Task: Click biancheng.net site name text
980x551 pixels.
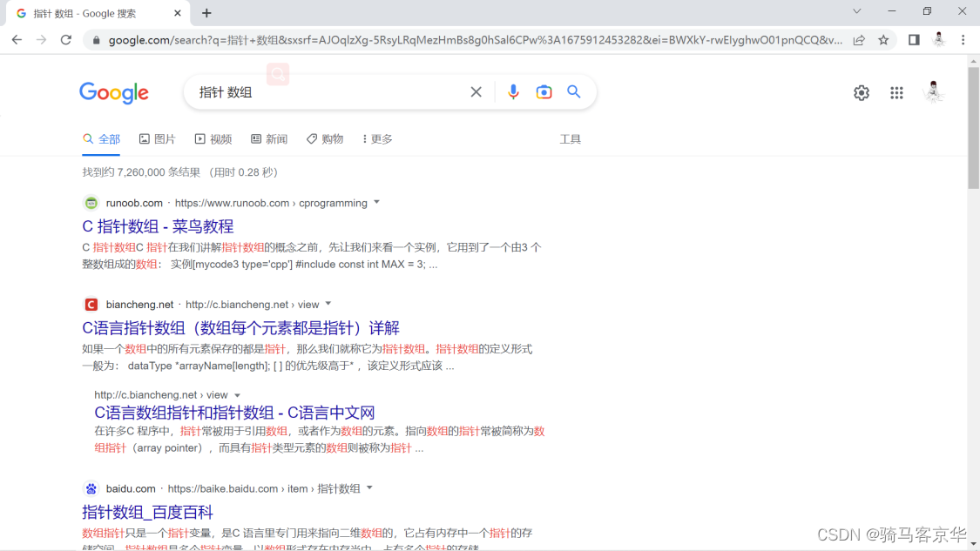Action: (x=140, y=305)
